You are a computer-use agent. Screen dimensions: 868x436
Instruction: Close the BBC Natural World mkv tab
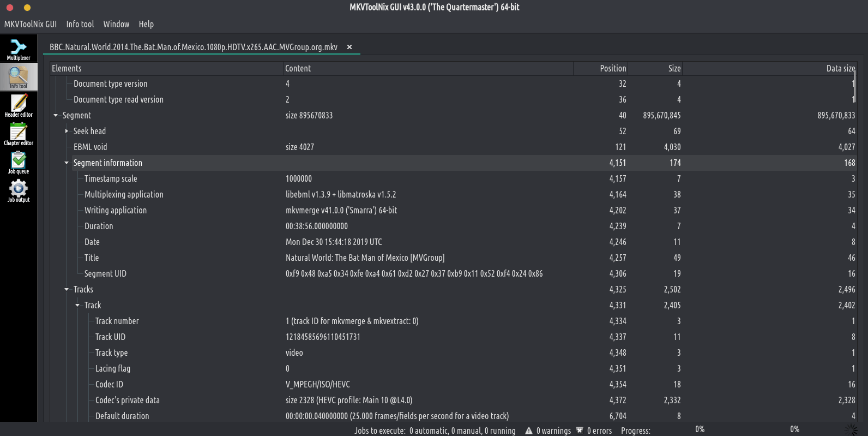[x=349, y=47]
